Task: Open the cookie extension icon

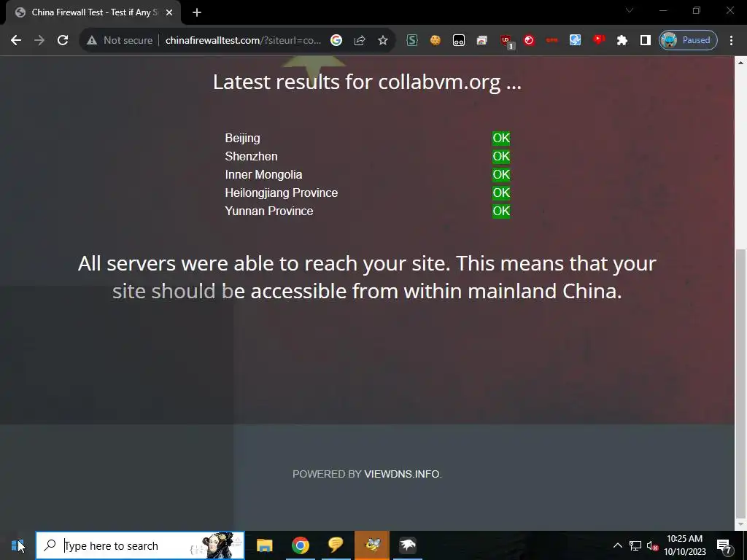Action: (x=435, y=41)
